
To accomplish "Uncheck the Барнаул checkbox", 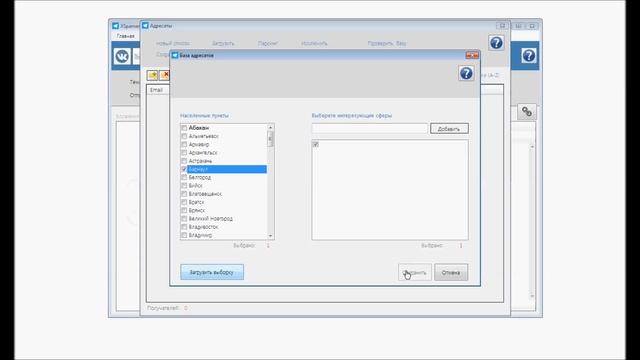I will [x=184, y=169].
